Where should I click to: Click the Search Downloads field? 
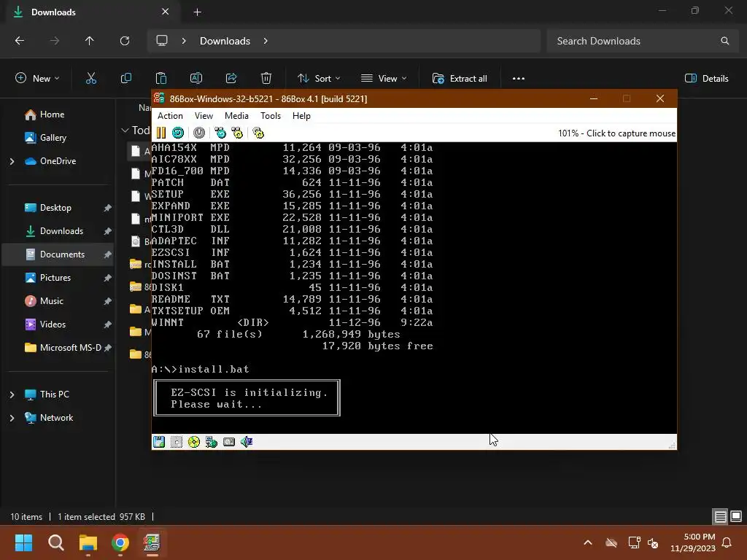point(642,41)
